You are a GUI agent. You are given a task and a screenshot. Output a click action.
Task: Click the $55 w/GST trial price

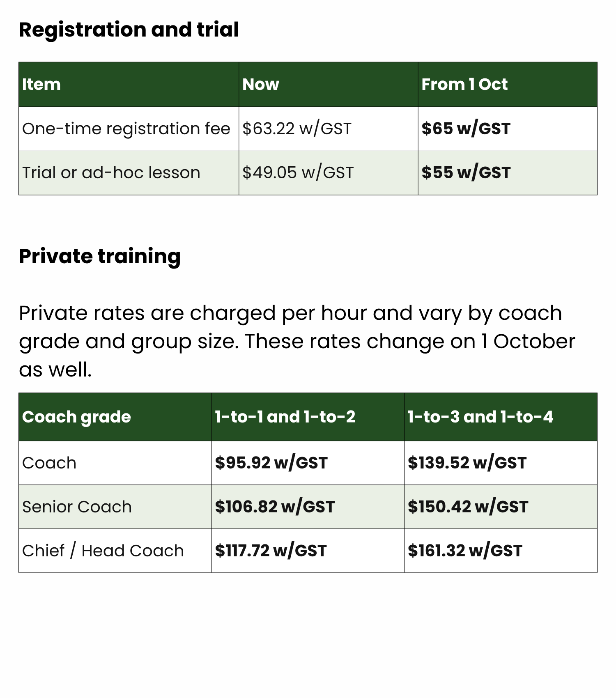(x=466, y=173)
